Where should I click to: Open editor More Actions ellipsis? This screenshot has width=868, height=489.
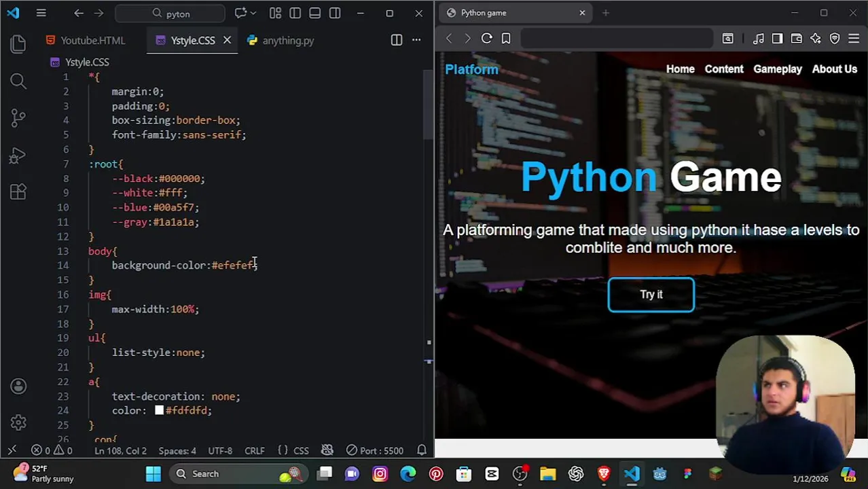click(x=416, y=40)
